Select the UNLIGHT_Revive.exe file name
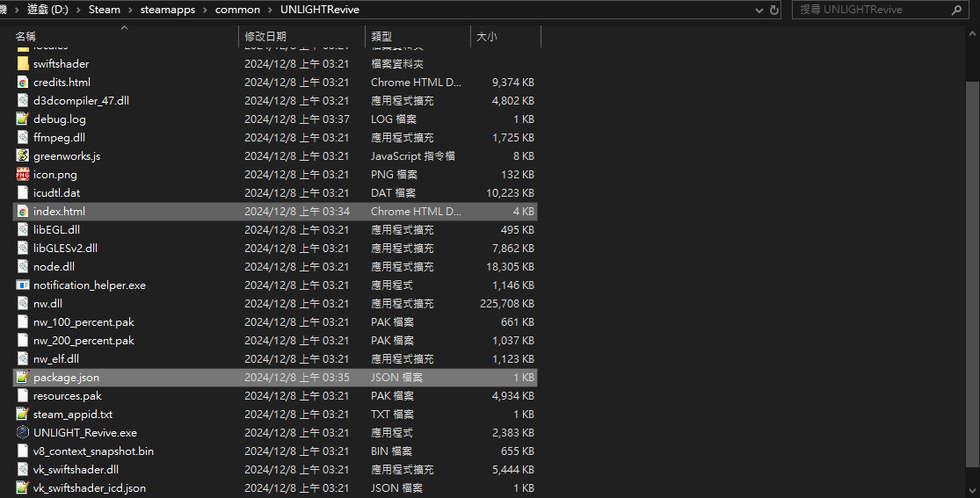The width and height of the screenshot is (980, 498). click(85, 432)
